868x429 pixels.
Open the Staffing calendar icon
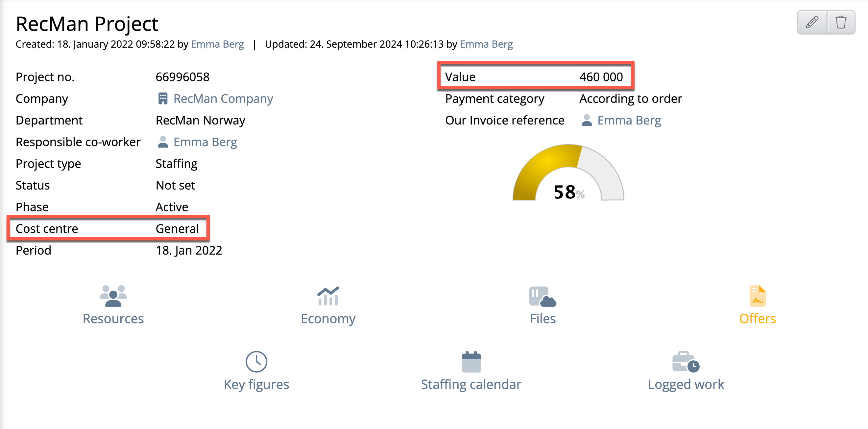471,362
